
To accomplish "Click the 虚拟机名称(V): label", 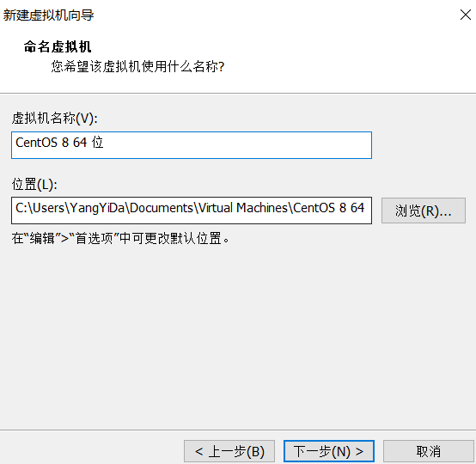I will pos(55,118).
